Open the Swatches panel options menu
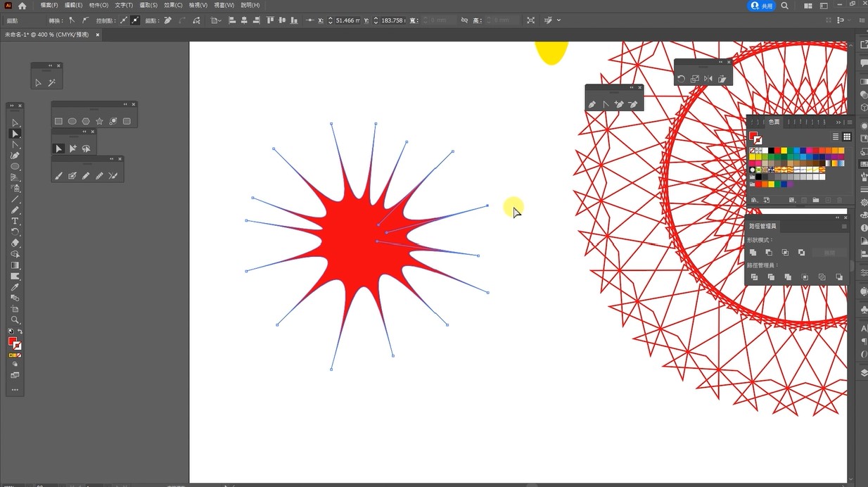The image size is (868, 487). pyautogui.click(x=850, y=122)
